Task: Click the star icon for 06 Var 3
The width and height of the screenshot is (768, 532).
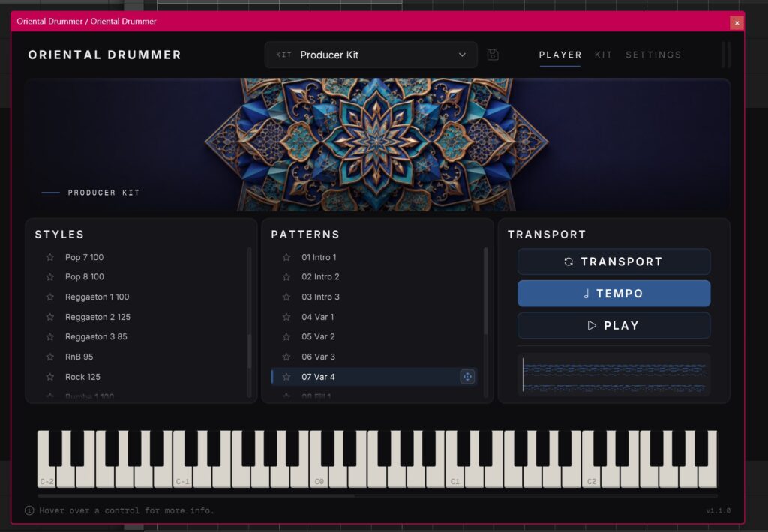Action: click(x=286, y=357)
